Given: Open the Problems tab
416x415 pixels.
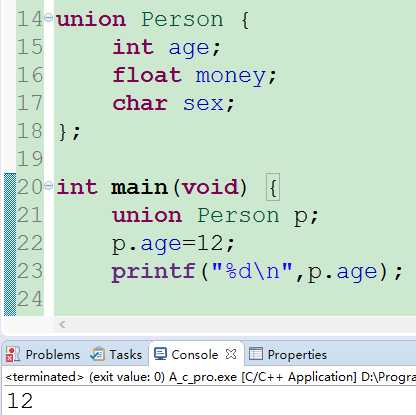Looking at the screenshot, I should pos(53,354).
